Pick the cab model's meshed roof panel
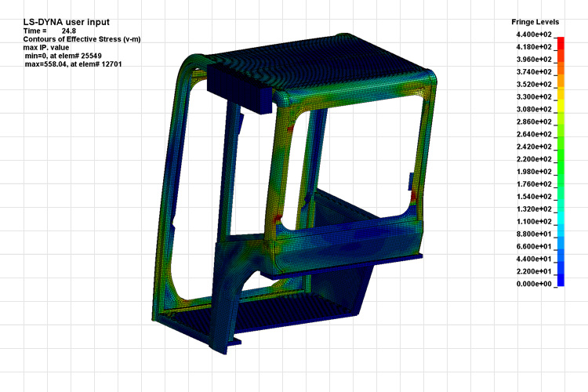 319,63
